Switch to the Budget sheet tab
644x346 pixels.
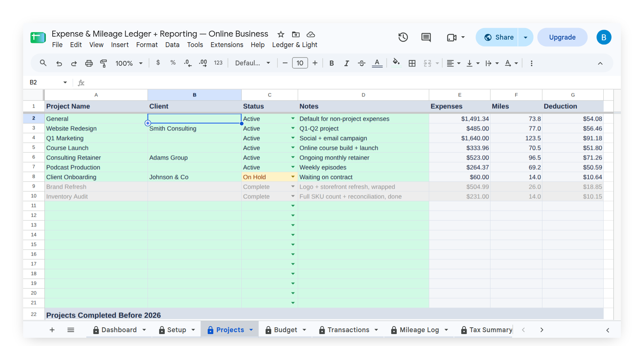(286, 330)
